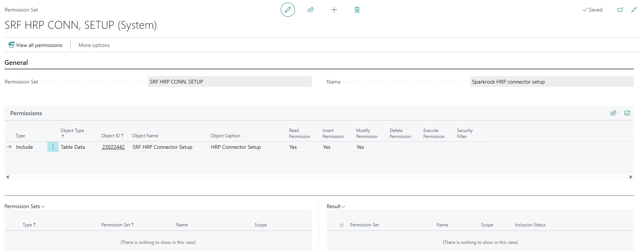
Task: Open page in new window icon
Action: click(x=620, y=10)
